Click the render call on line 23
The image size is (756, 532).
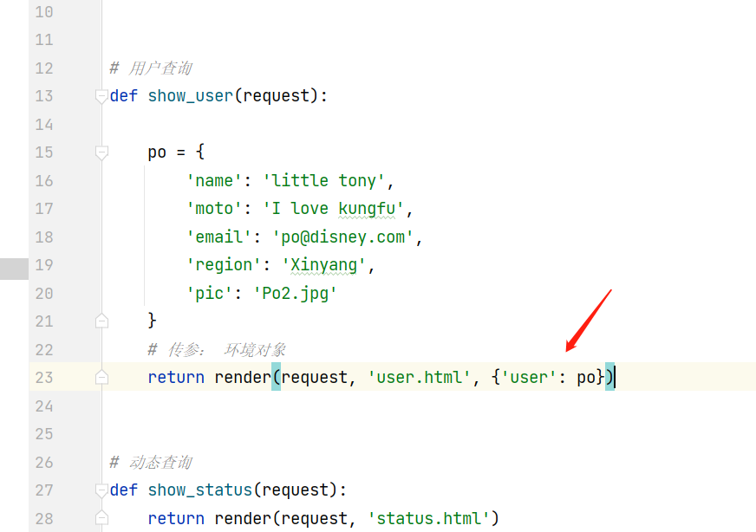[x=243, y=377]
